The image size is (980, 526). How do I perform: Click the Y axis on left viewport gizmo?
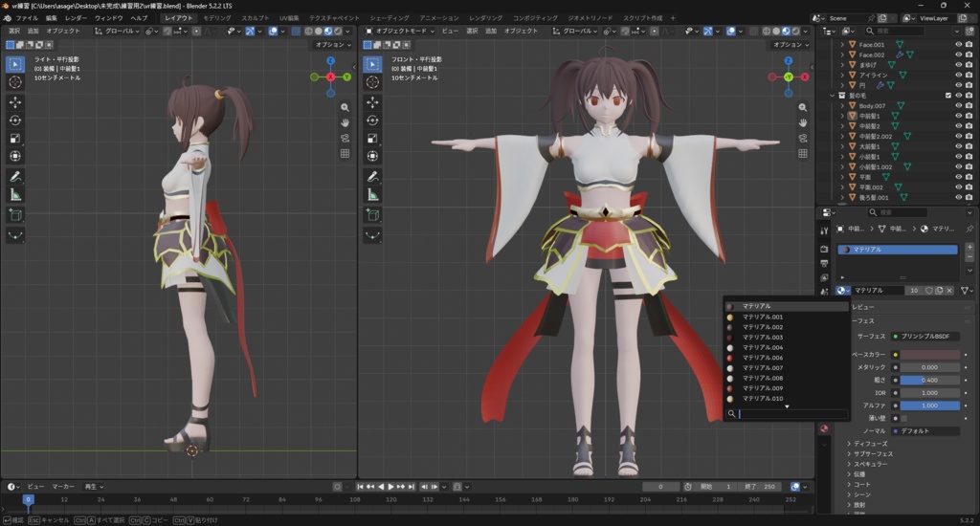[346, 77]
